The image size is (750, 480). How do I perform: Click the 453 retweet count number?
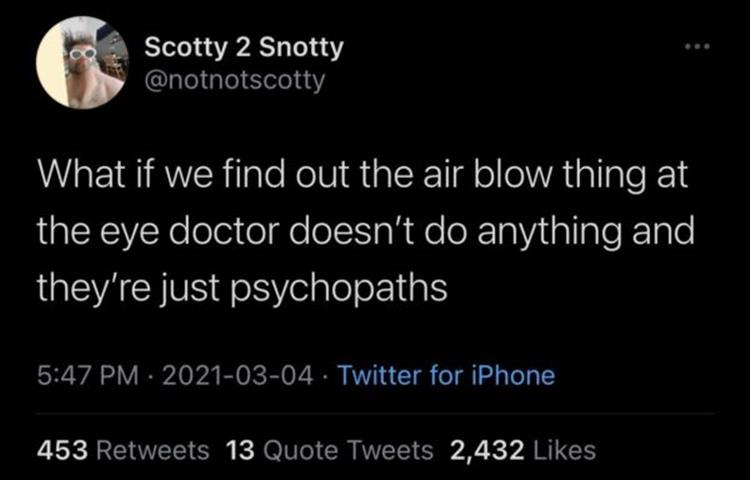[63, 450]
